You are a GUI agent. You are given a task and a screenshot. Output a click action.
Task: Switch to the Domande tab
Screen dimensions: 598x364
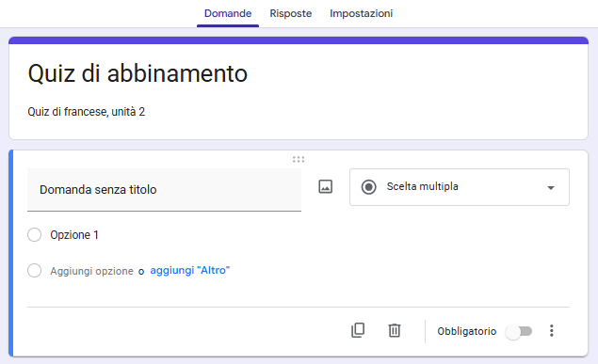[x=228, y=13]
